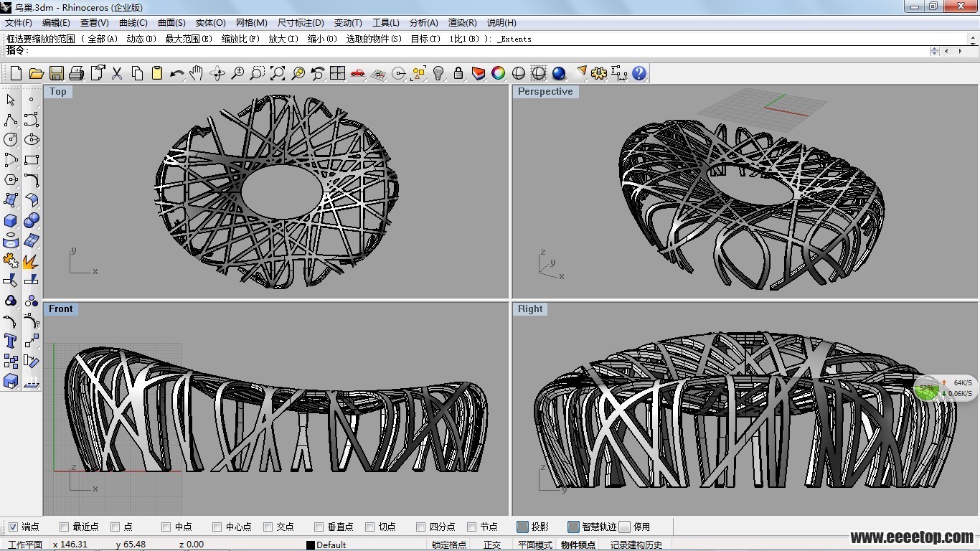This screenshot has width=980, height=551.
Task: Click the Zoom dynamic magnifier icon
Action: pyautogui.click(x=237, y=73)
